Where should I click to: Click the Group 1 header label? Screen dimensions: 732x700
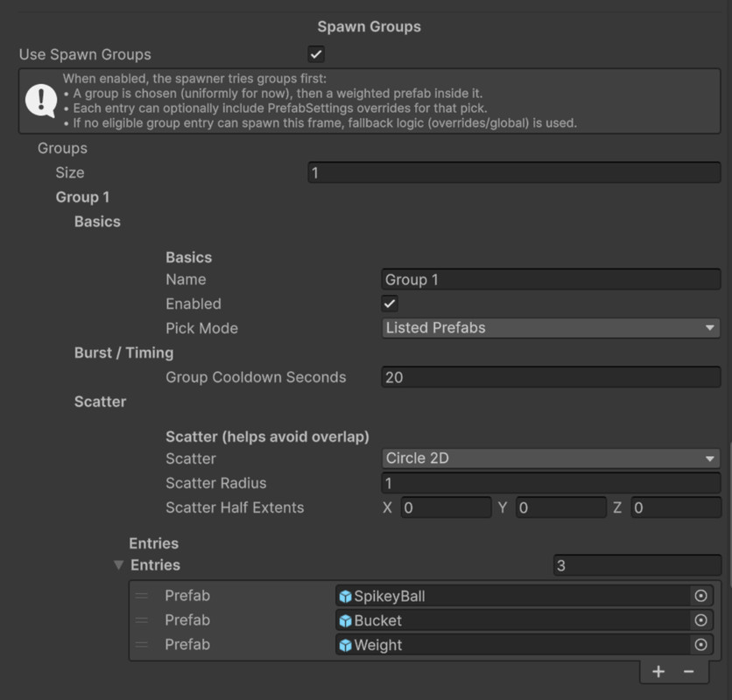pos(82,197)
